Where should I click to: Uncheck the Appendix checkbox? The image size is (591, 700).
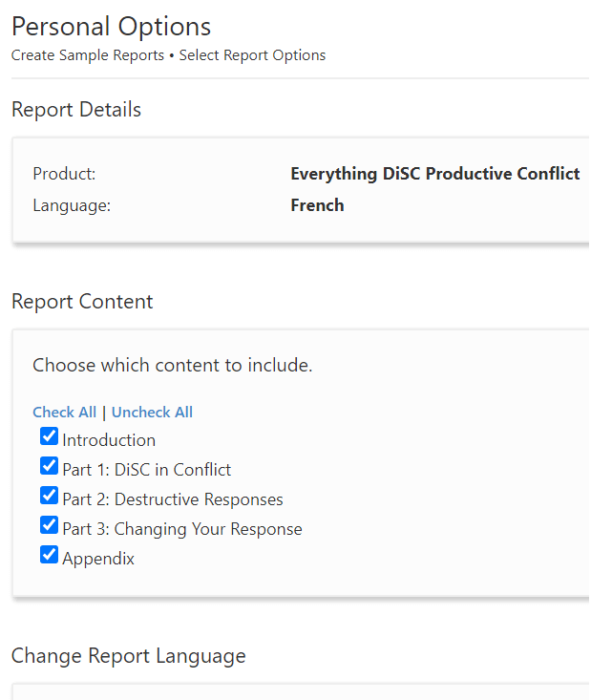(x=49, y=555)
